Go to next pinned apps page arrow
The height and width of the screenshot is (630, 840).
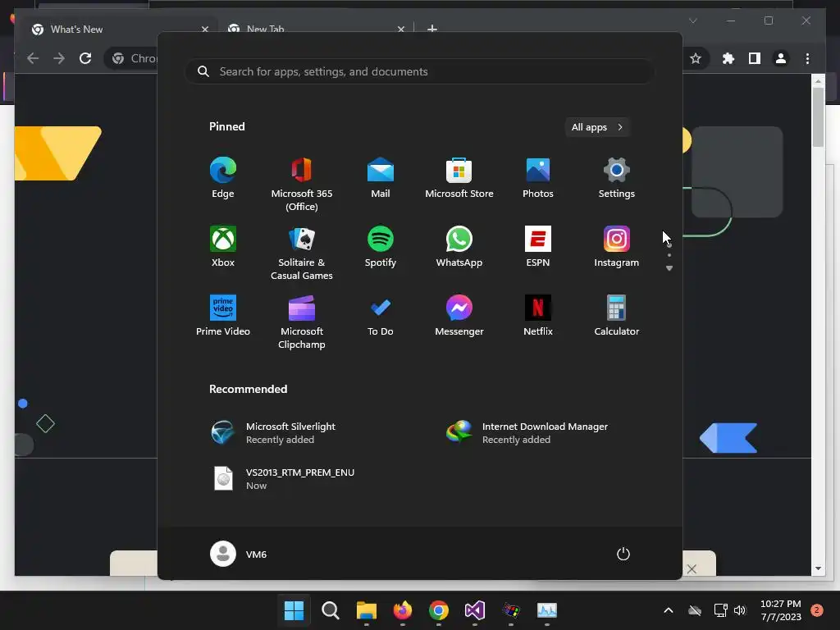[x=669, y=268]
